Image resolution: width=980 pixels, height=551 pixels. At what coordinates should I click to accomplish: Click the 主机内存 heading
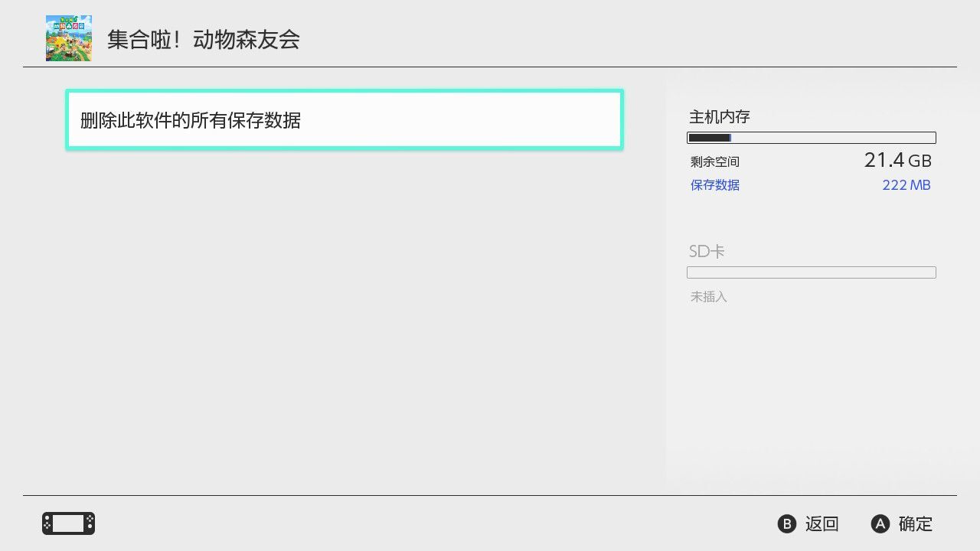point(719,117)
